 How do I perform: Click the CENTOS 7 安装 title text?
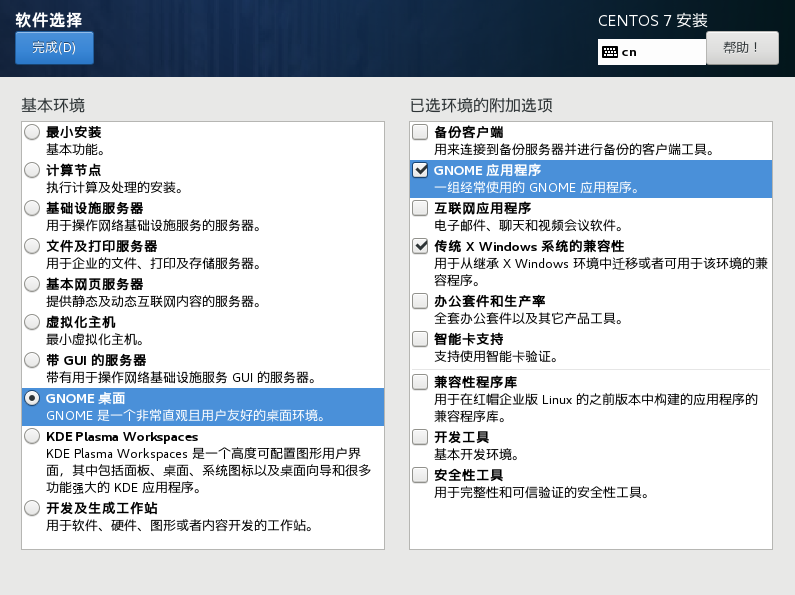point(653,21)
